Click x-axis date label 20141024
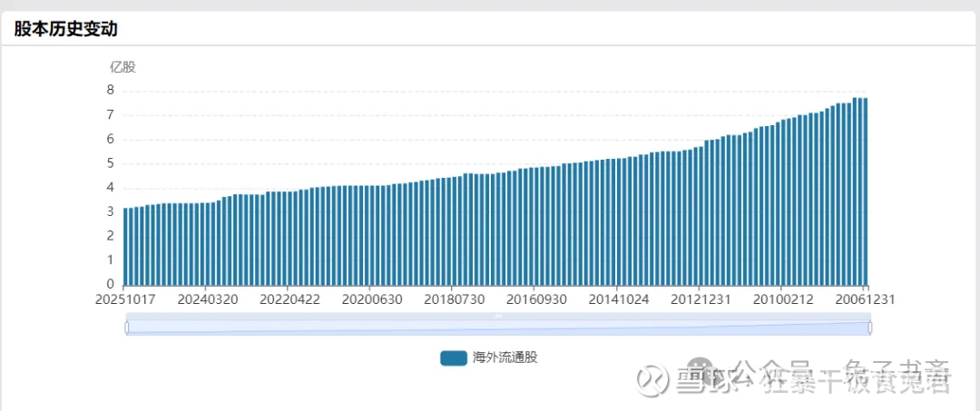This screenshot has width=980, height=411. (619, 299)
